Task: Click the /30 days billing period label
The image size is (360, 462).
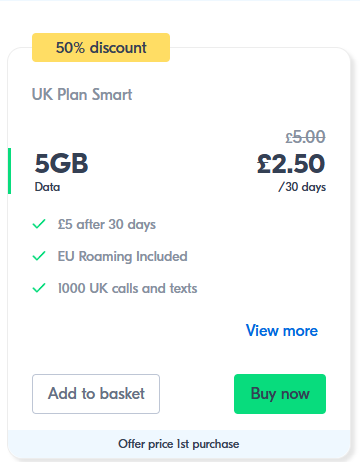Action: pos(302,187)
